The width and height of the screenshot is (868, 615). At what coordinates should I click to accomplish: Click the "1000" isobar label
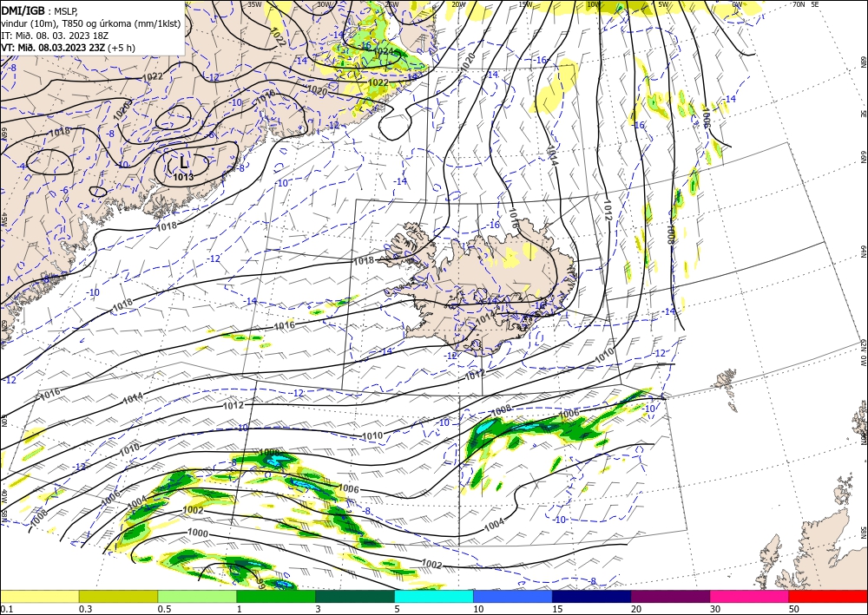tap(198, 533)
